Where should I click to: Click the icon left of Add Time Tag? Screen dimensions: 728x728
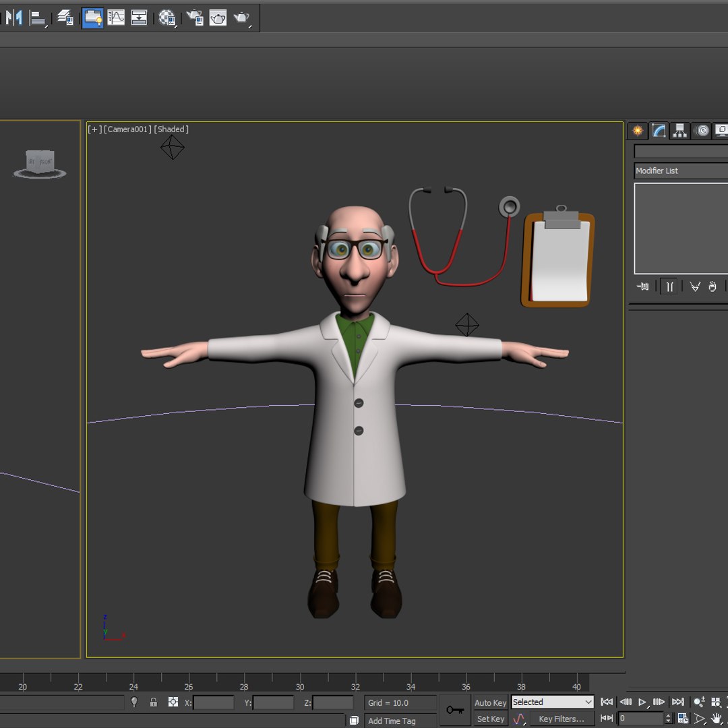(354, 721)
